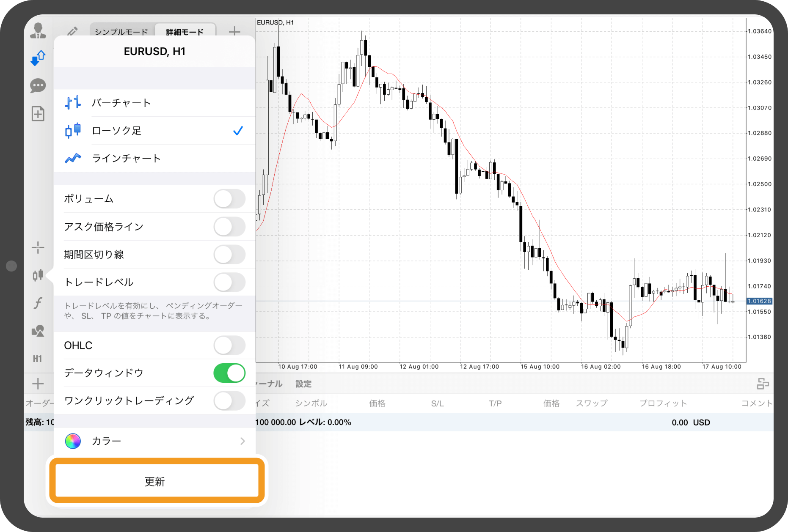Click the bar chart icon
Viewport: 788px width, 532px height.
[x=73, y=103]
